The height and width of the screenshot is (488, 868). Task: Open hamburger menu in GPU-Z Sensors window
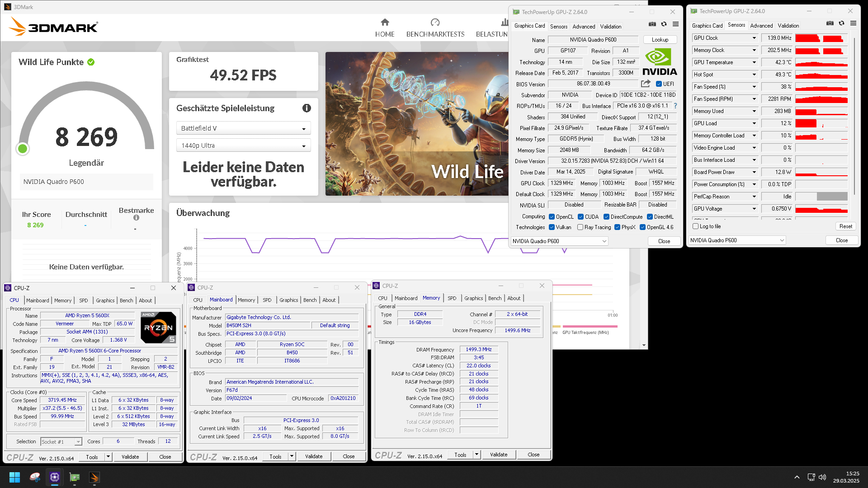[x=853, y=23]
